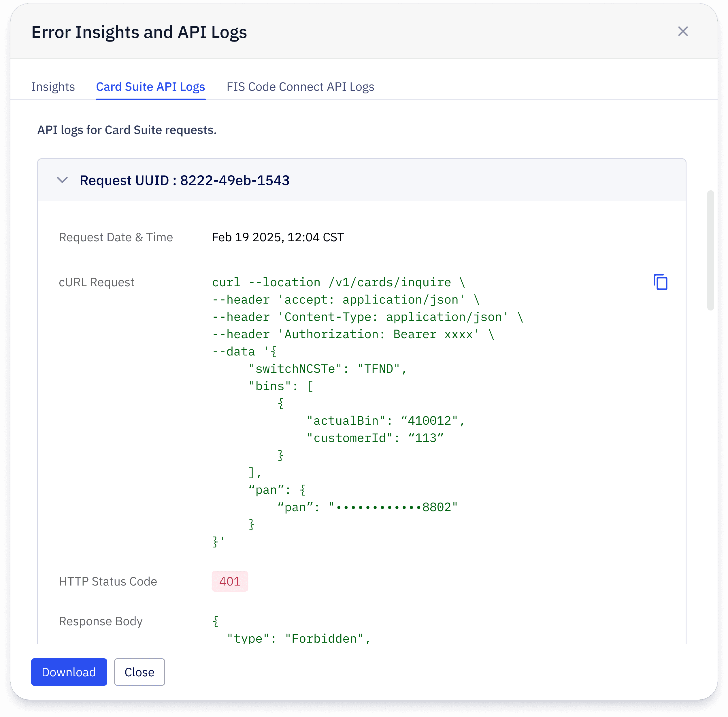Click the API logs for Card Suite description

(x=127, y=130)
